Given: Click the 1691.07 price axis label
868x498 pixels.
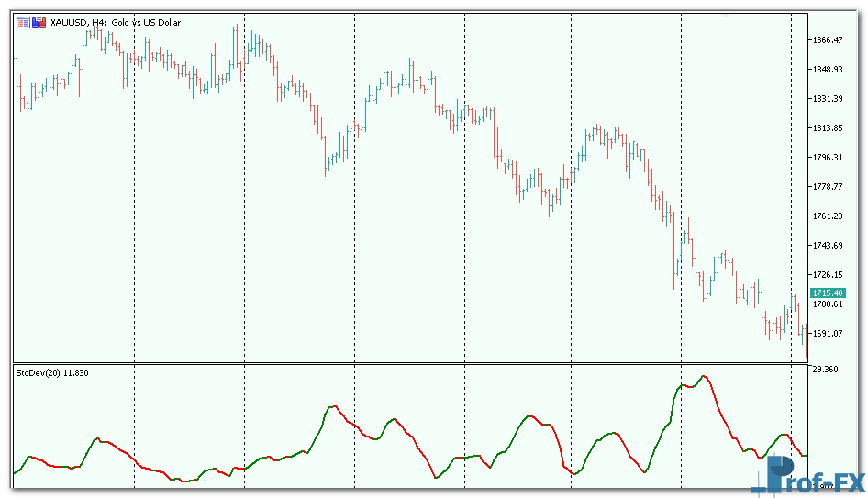Looking at the screenshot, I should pos(828,334).
